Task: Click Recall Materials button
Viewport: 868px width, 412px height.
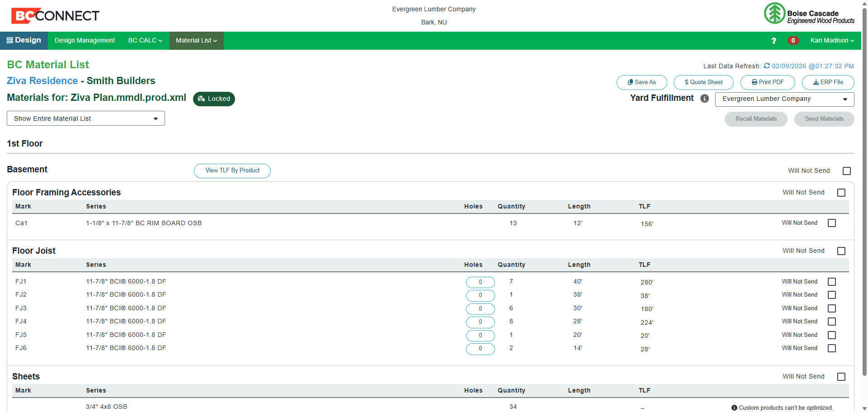Action: [756, 119]
